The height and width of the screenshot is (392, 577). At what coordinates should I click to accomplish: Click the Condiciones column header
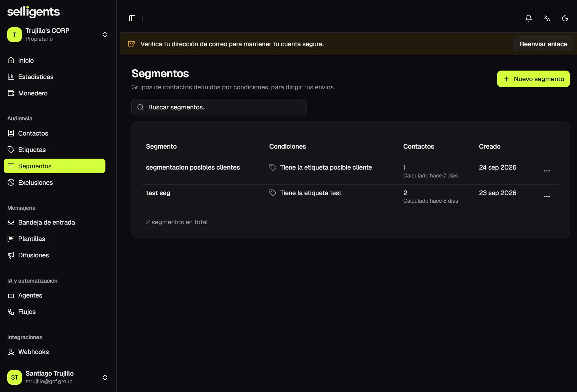pos(287,146)
